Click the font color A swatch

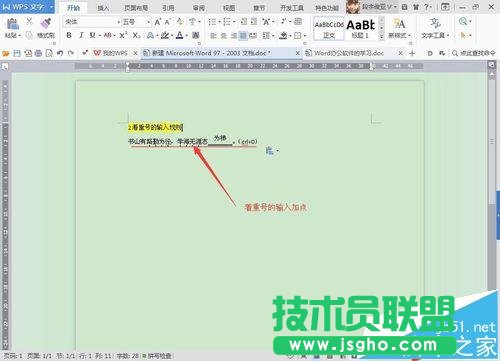[x=180, y=35]
